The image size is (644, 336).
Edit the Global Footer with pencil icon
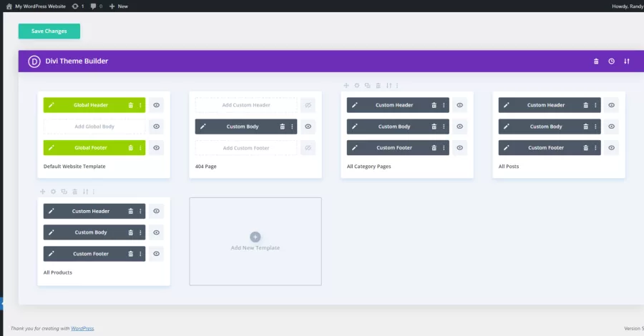[x=52, y=148]
